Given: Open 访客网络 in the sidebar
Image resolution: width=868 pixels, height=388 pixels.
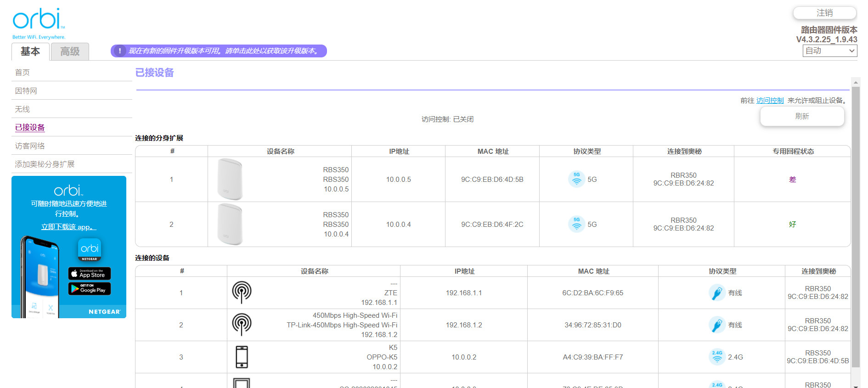Looking at the screenshot, I should [30, 146].
